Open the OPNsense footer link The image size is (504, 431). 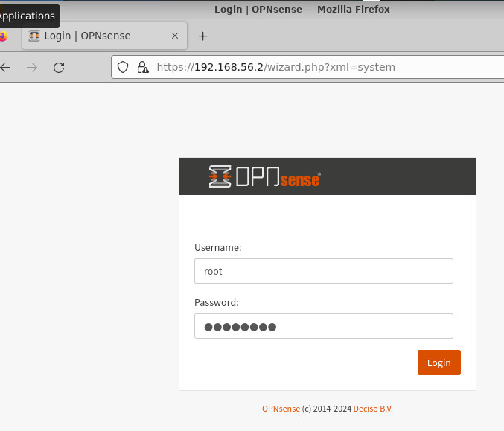(281, 409)
